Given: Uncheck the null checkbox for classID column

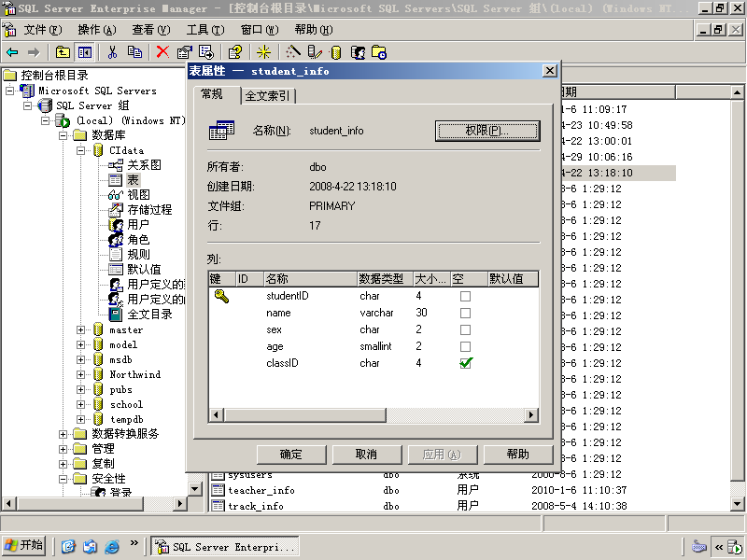Looking at the screenshot, I should pyautogui.click(x=465, y=363).
